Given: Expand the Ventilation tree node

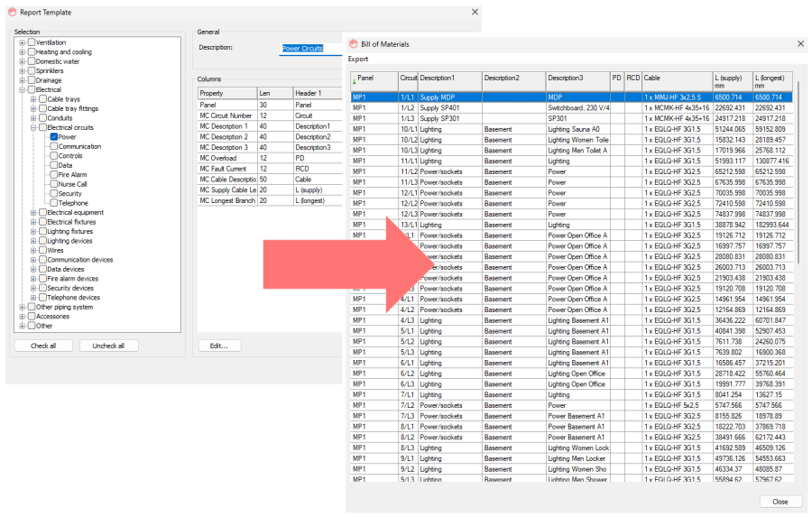Looking at the screenshot, I should coord(23,42).
